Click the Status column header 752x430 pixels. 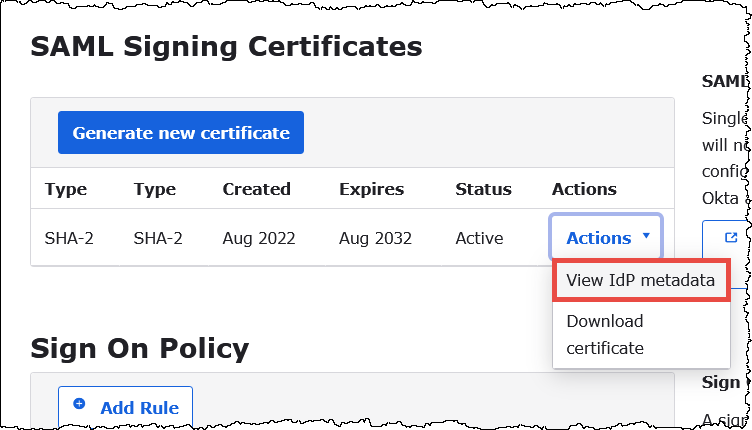483,189
